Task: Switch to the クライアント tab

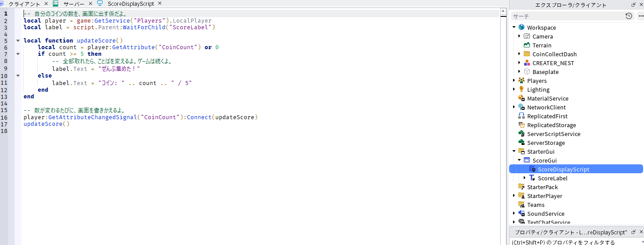Action: [x=24, y=4]
